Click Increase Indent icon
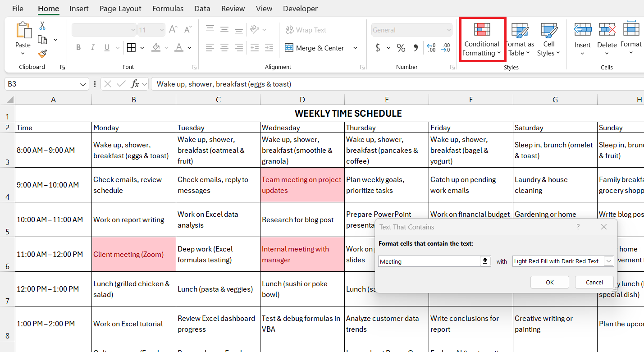The height and width of the screenshot is (352, 644). point(269,47)
